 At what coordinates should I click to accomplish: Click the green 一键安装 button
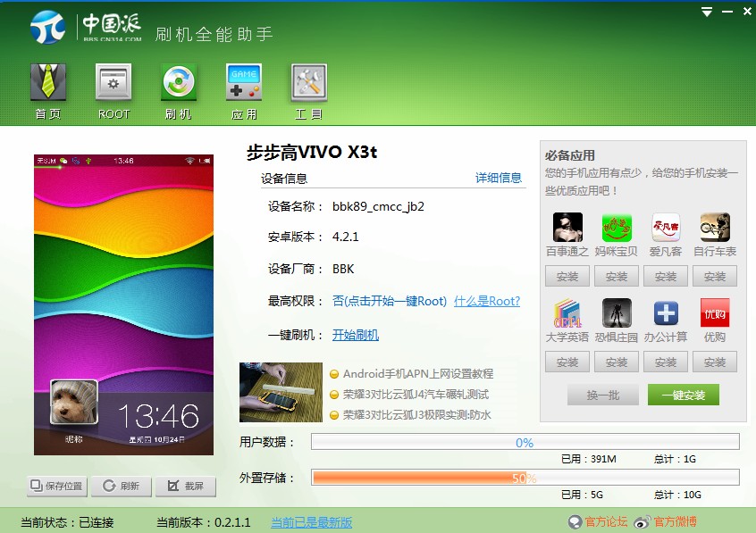(684, 396)
